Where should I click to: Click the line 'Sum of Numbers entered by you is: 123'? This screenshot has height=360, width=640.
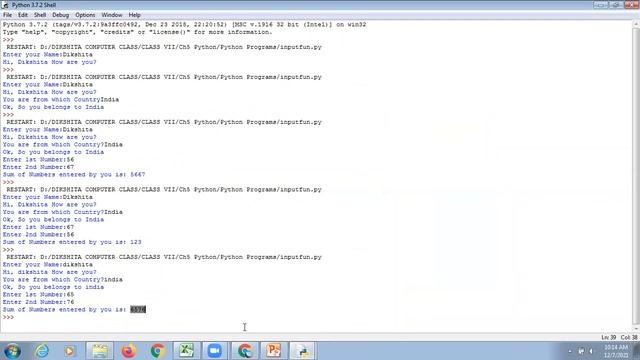pos(72,242)
